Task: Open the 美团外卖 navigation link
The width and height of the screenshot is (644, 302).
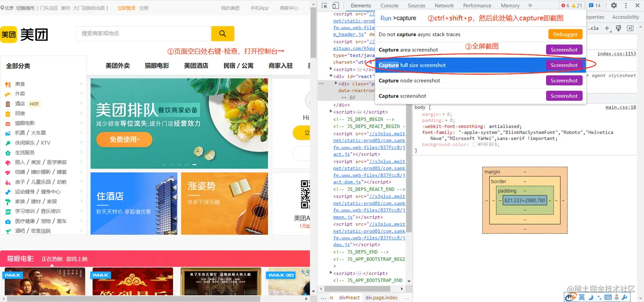Action: 118,66
